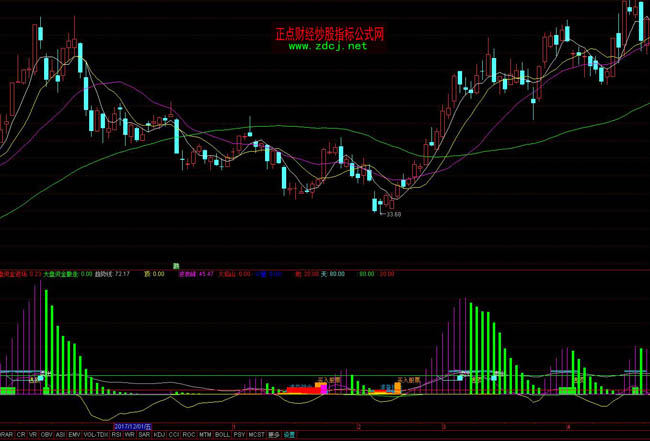
Task: Choose the PSY indicator tab
Action: pyautogui.click(x=239, y=435)
